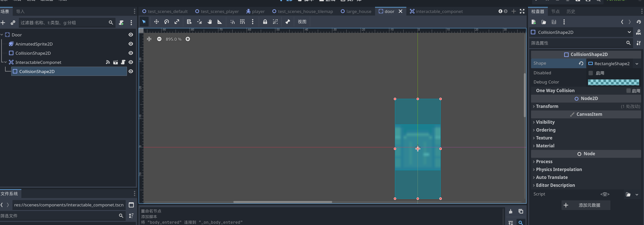Enable the One Way Collision checkbox
Image resolution: width=644 pixels, height=225 pixels.
click(x=628, y=91)
